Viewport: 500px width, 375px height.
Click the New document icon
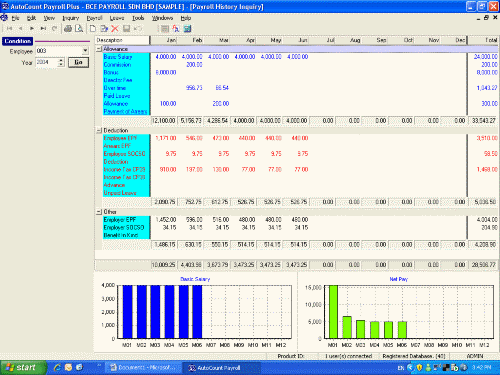click(x=93, y=29)
